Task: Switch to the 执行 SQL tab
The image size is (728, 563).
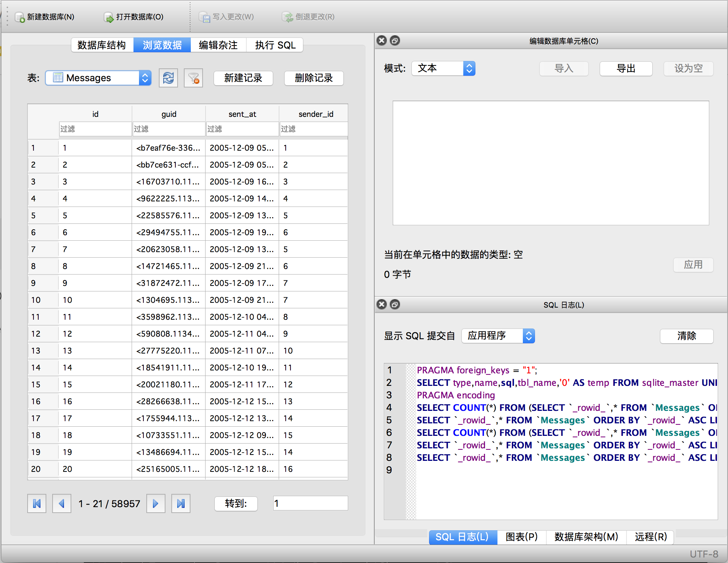Action: [274, 45]
